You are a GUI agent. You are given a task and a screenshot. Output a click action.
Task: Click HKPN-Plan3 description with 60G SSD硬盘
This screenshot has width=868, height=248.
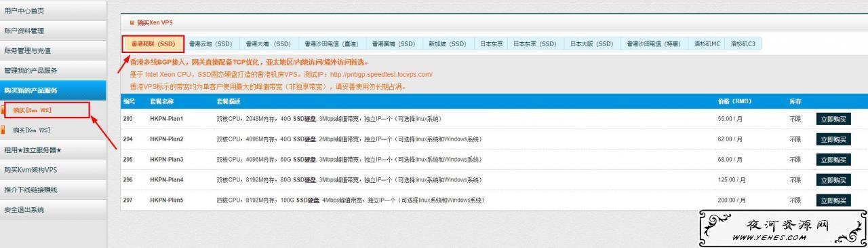click(349, 160)
